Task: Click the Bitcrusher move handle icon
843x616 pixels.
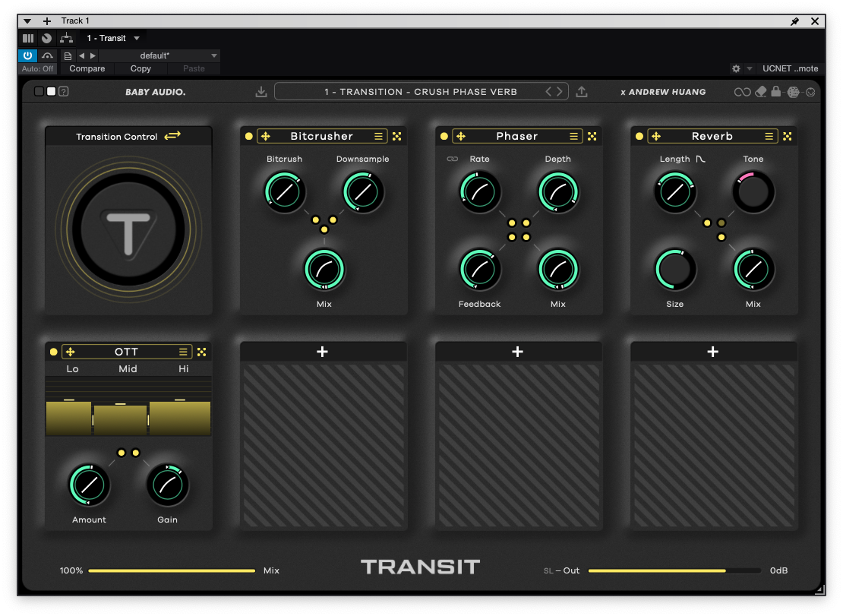Action: point(266,137)
